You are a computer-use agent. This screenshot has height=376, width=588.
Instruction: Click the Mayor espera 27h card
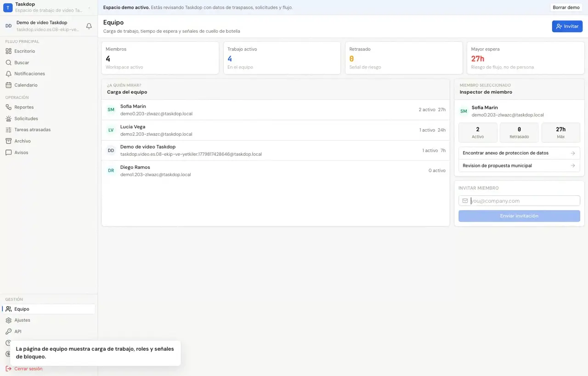[x=526, y=58]
